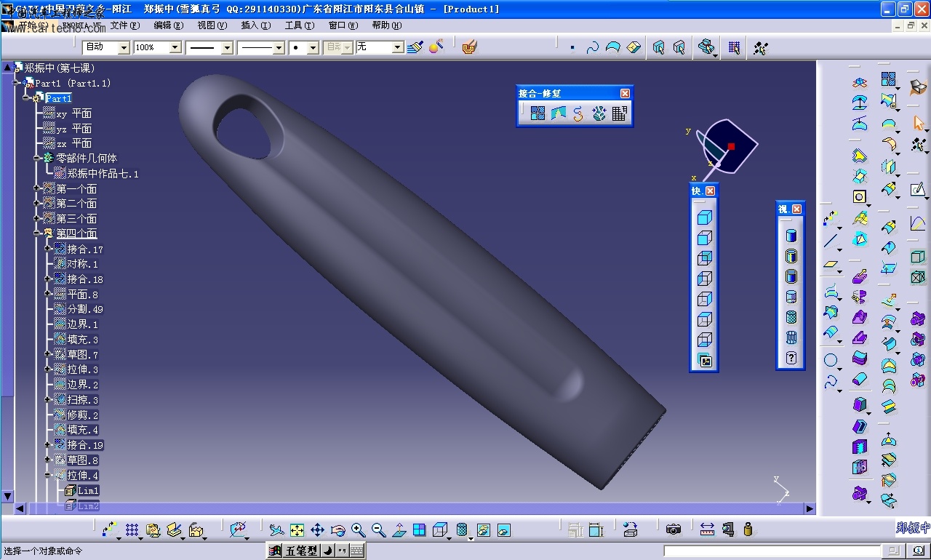Select xy 平面 in the tree
The image size is (931, 560).
pos(74,113)
